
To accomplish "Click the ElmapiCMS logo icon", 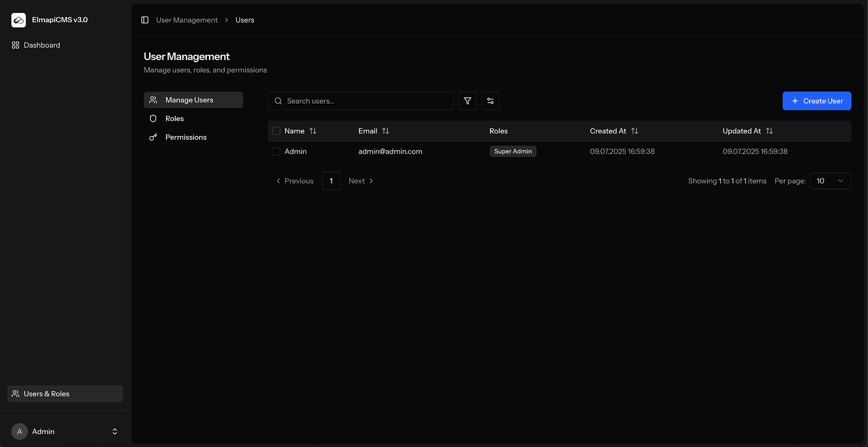I will (x=19, y=20).
